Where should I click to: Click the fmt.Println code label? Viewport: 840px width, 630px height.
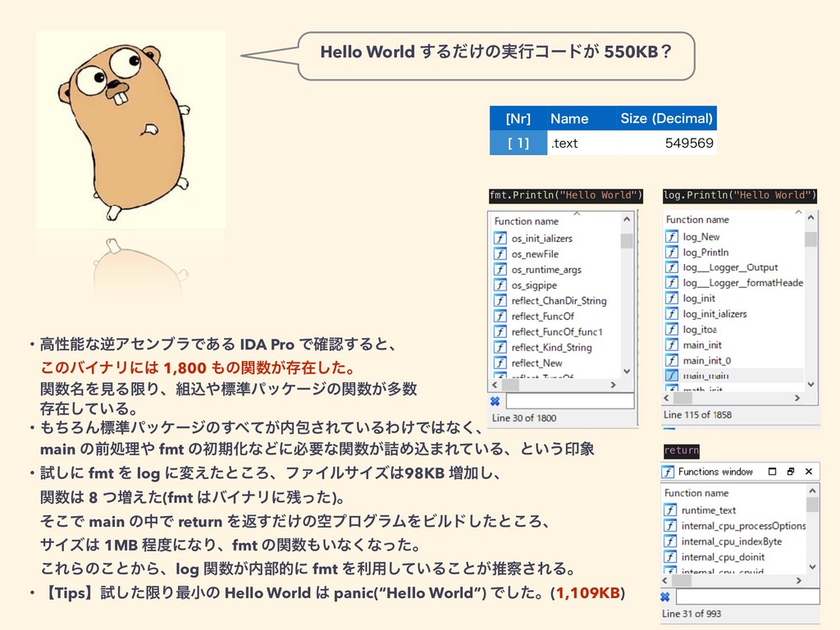pyautogui.click(x=566, y=195)
